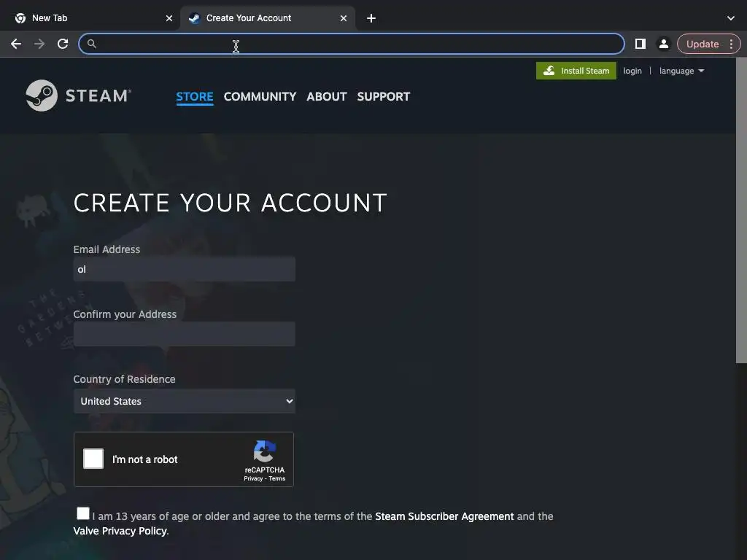The width and height of the screenshot is (747, 560).
Task: Check the I'm not a robot box
Action: click(x=93, y=459)
